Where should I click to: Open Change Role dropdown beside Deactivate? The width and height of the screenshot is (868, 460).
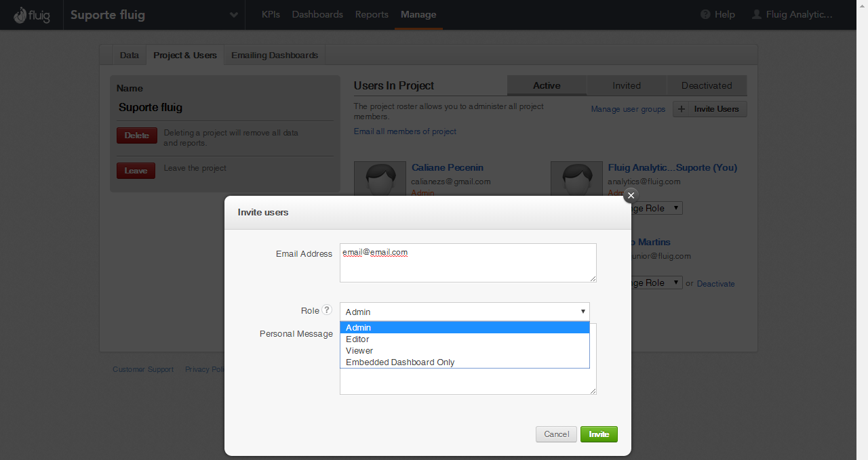click(x=657, y=283)
